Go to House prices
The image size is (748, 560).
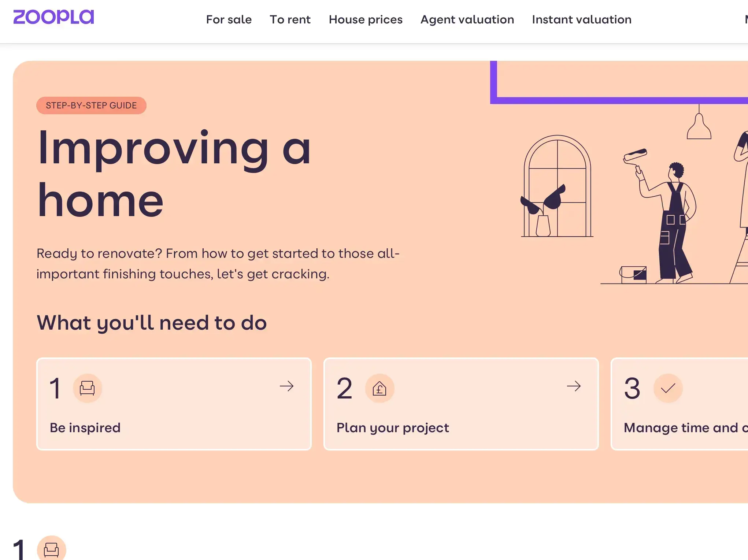click(365, 19)
